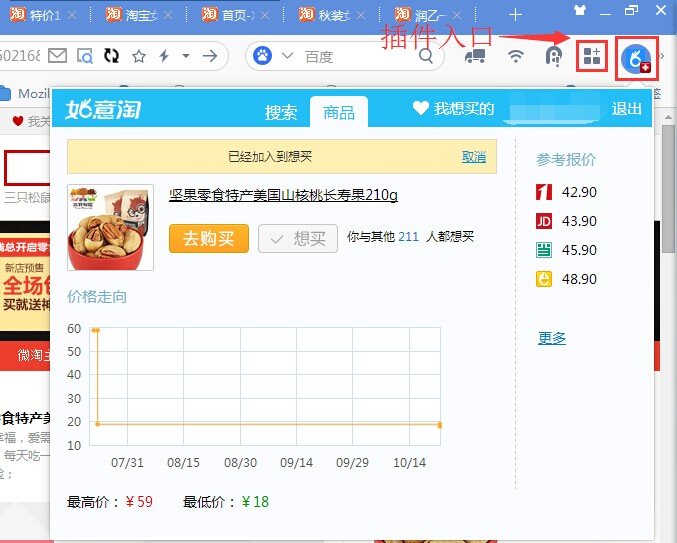677x543 pixels.
Task: Open the JD price 43.90
Action: click(x=566, y=221)
